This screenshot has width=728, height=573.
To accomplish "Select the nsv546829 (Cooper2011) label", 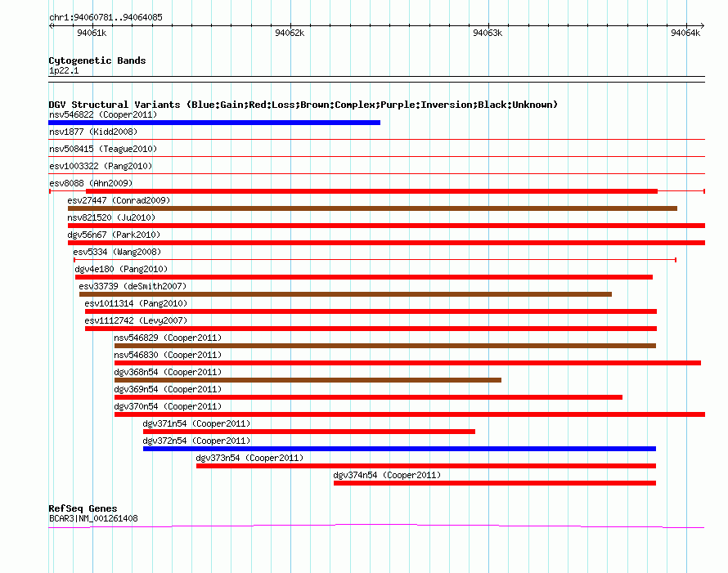I will click(x=168, y=338).
